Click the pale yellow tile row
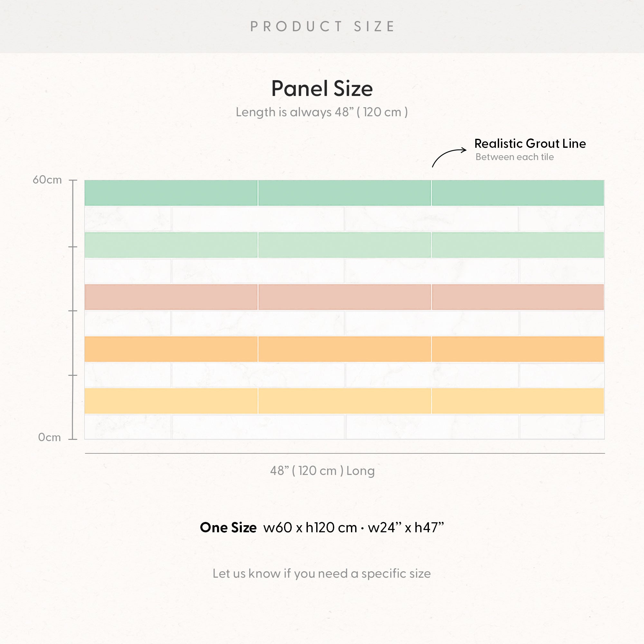This screenshot has height=644, width=644. (x=344, y=401)
